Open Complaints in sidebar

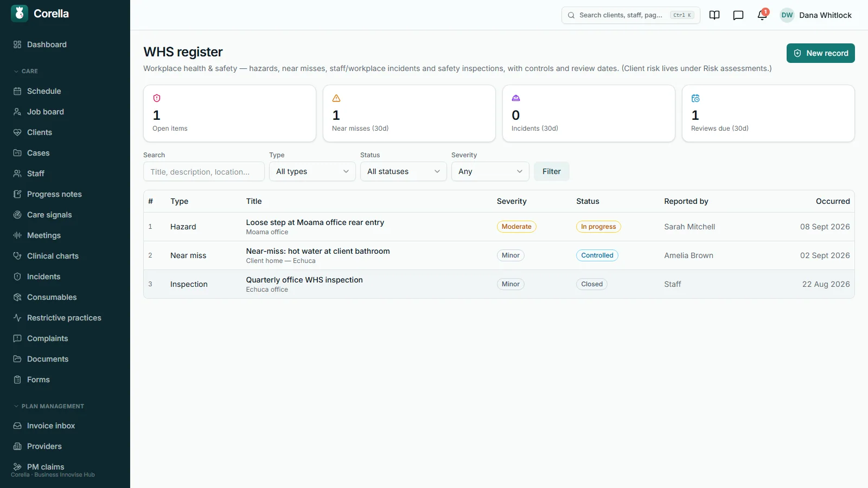pos(65,338)
